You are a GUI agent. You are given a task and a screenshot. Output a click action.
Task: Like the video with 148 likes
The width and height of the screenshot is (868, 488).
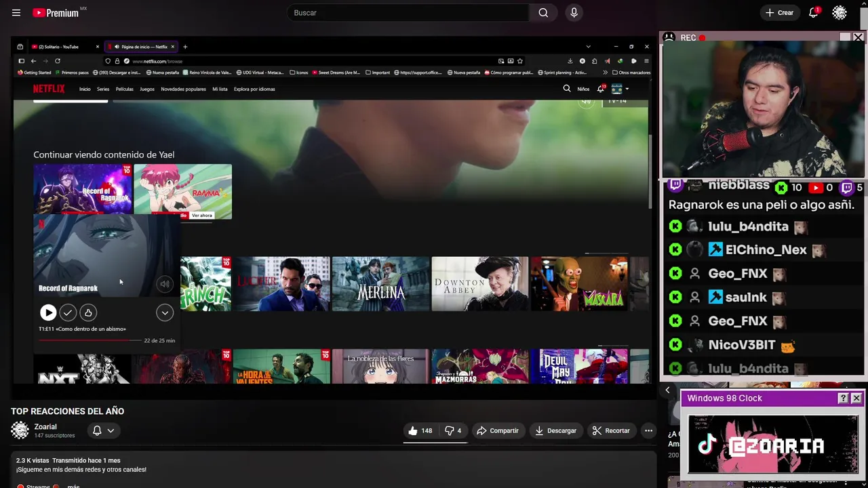point(420,430)
